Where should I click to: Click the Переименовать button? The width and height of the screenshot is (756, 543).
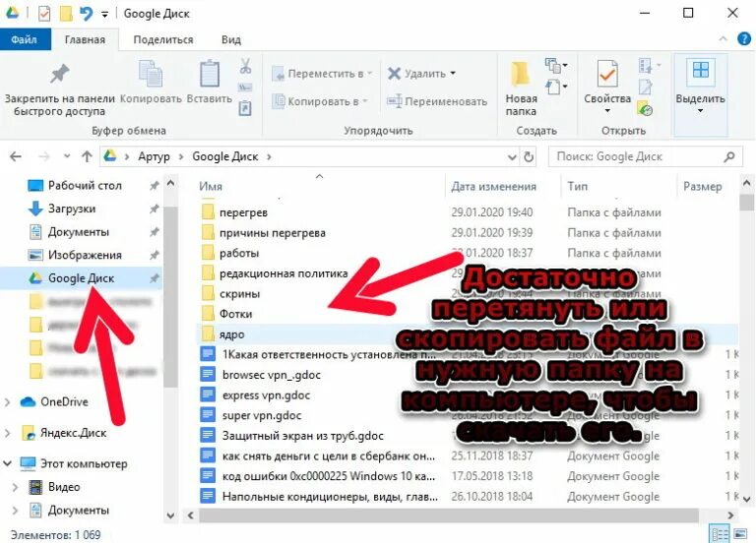437,101
